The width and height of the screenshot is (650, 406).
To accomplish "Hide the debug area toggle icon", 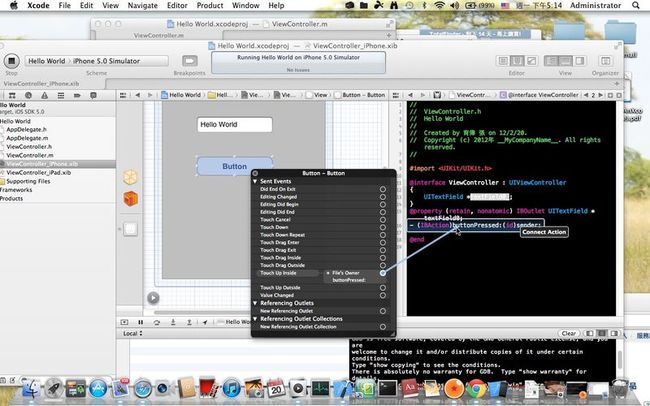I will [x=124, y=322].
